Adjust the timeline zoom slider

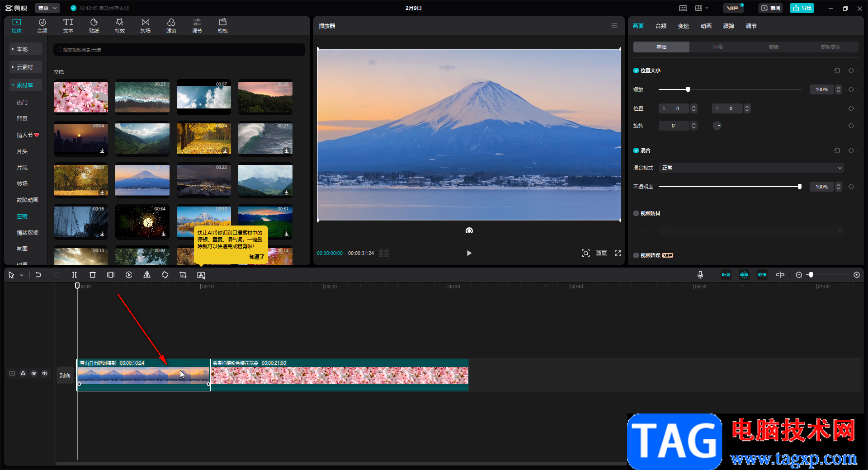pos(811,275)
